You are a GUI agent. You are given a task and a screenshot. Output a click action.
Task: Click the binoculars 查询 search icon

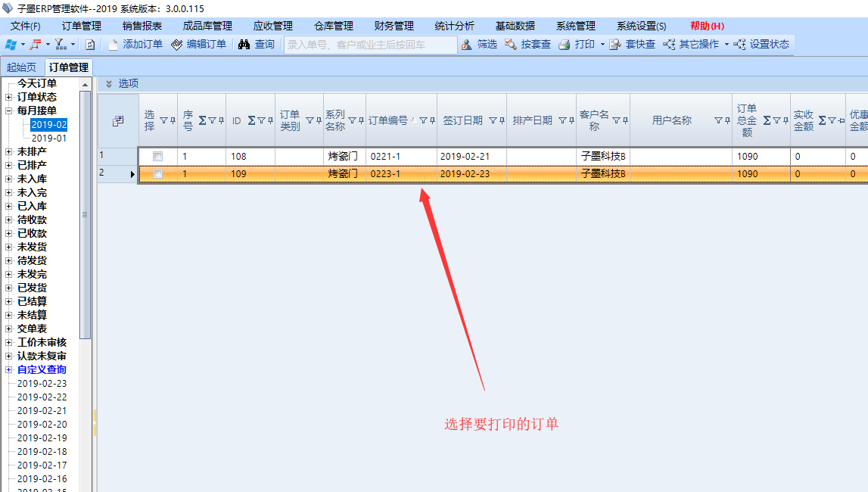click(244, 45)
